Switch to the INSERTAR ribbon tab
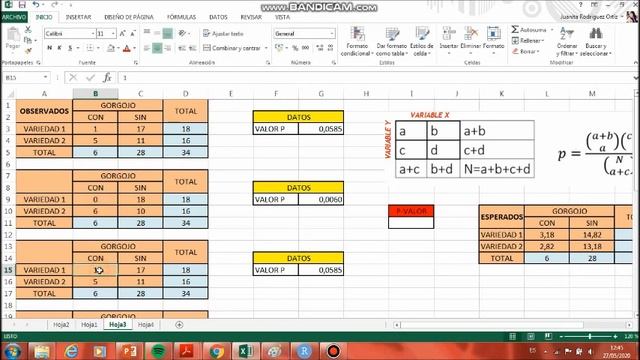640x360 pixels. coord(78,17)
